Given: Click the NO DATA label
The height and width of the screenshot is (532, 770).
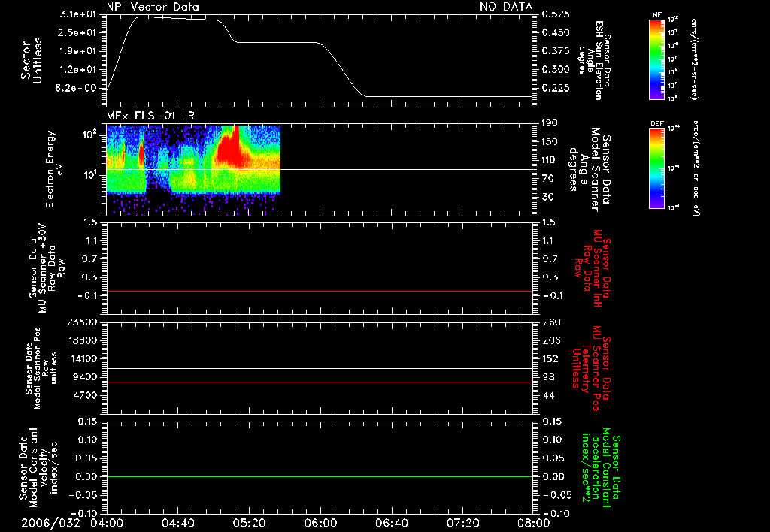Looking at the screenshot, I should pos(506,7).
